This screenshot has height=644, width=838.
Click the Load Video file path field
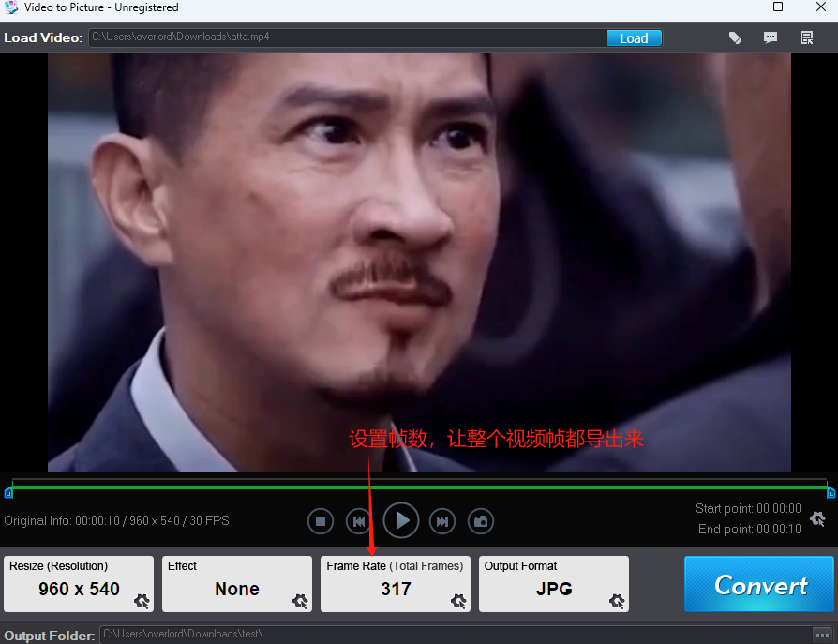(x=347, y=38)
